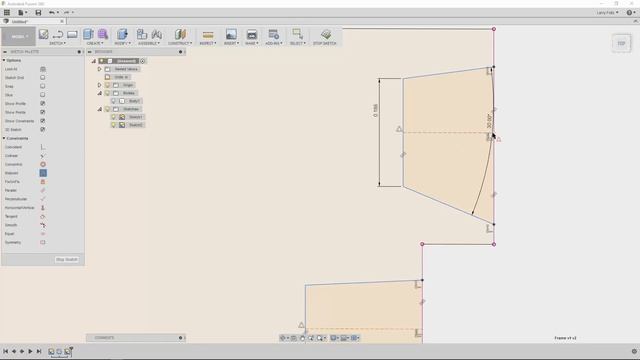The image size is (640, 360).
Task: Open the Select menu dropdown
Action: click(298, 43)
